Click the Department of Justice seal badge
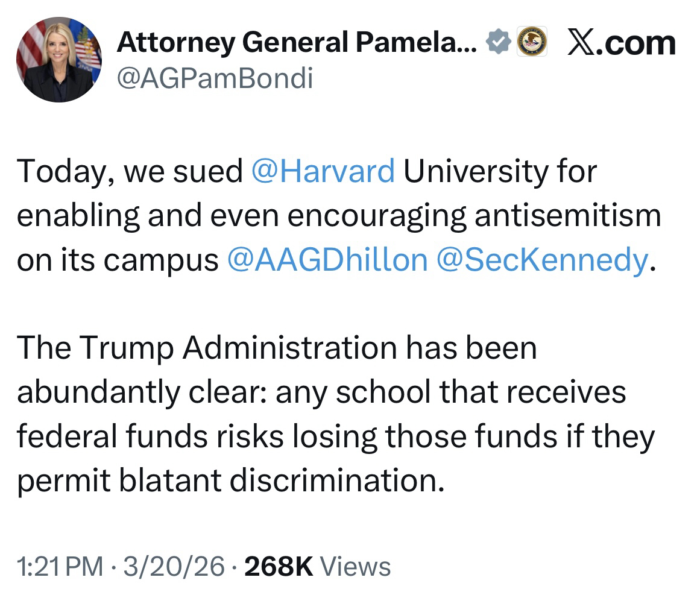Screen dimensions: 700x592 click(x=532, y=42)
